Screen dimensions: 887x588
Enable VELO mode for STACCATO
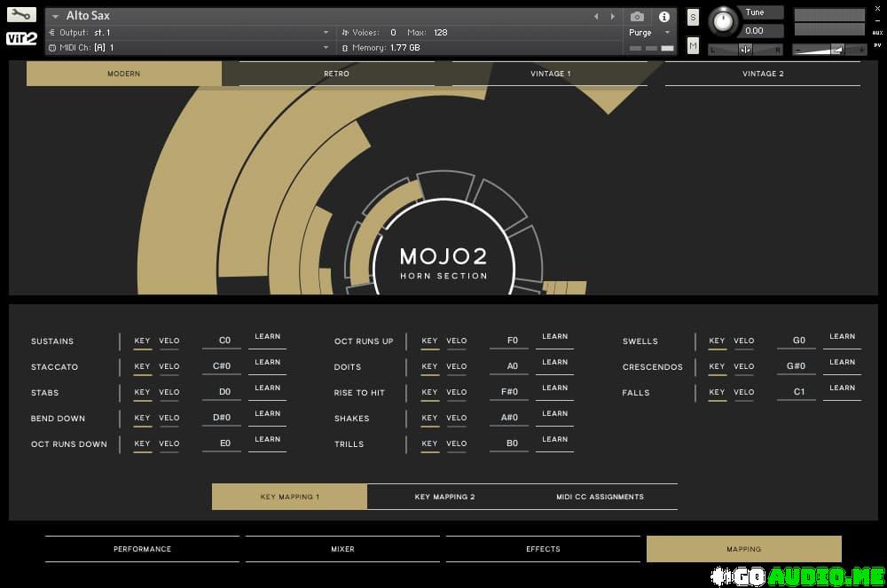tap(169, 366)
